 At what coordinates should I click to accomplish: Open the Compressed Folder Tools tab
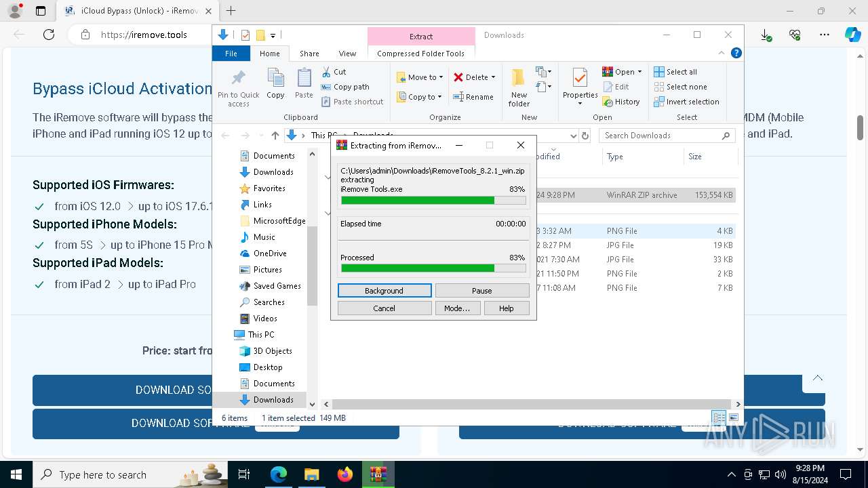tap(421, 54)
